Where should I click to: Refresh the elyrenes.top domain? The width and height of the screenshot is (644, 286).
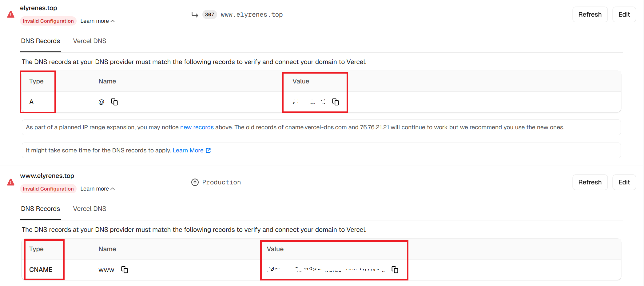[590, 14]
